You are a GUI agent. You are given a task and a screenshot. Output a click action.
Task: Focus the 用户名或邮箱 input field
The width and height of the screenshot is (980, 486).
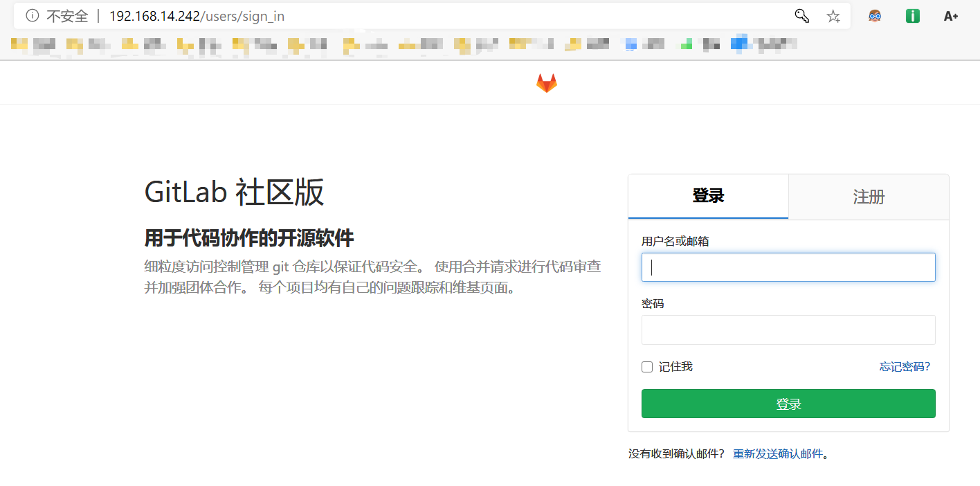point(788,267)
